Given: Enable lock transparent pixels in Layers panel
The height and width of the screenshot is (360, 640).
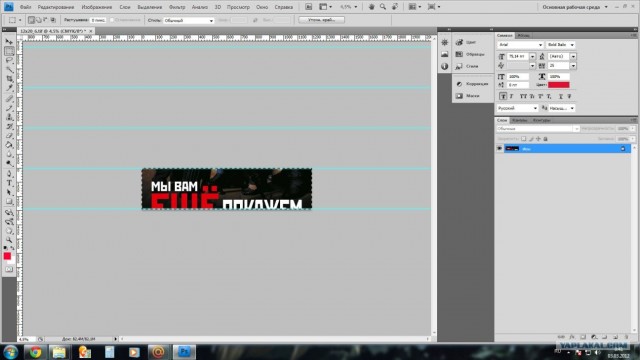Looking at the screenshot, I should pos(524,139).
